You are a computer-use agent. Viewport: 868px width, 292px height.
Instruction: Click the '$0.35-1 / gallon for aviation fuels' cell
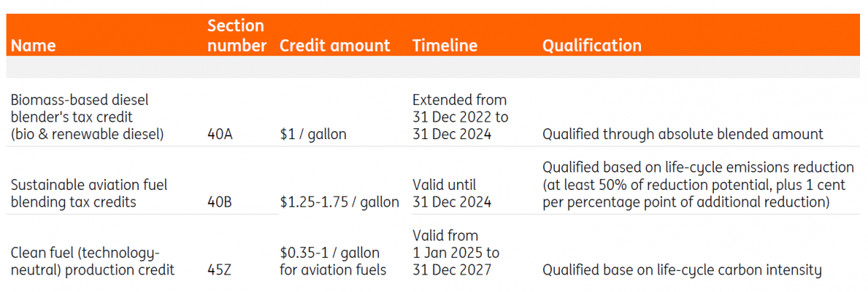pos(333,262)
